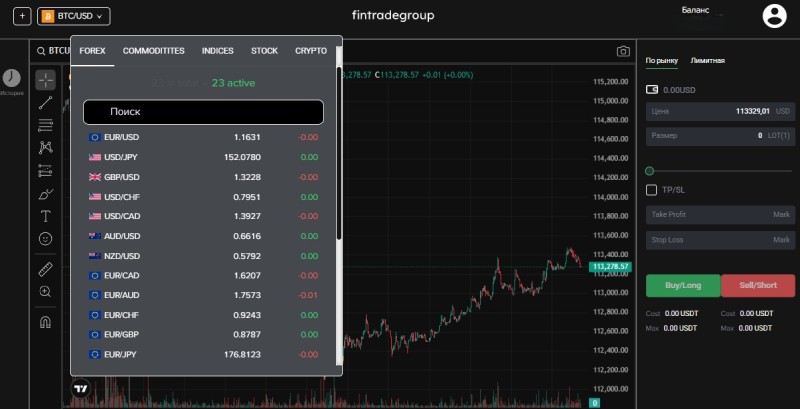Take chart snapshot with camera icon
Viewport: 800px width, 409px height.
pos(623,52)
